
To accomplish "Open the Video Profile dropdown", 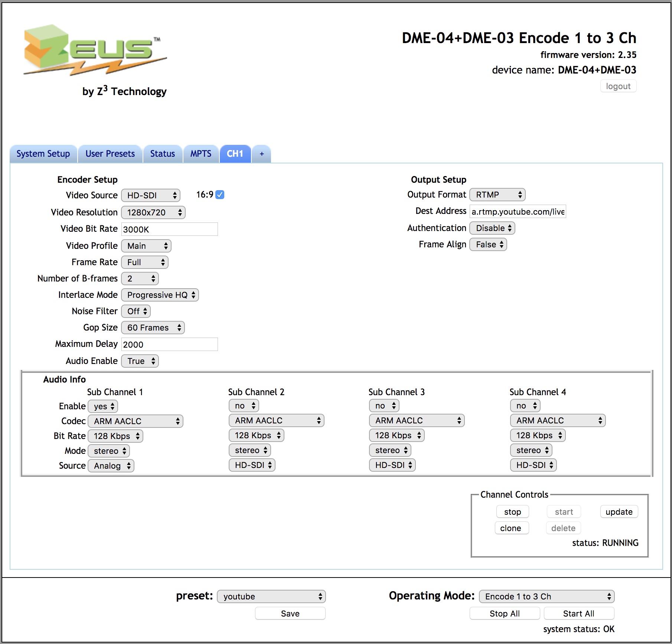I will tap(146, 246).
